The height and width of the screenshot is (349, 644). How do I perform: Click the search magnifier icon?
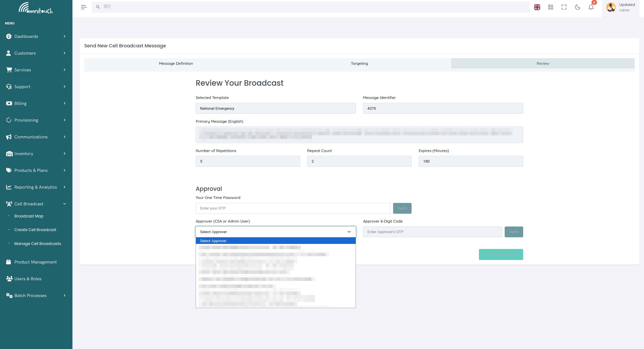[x=98, y=7]
